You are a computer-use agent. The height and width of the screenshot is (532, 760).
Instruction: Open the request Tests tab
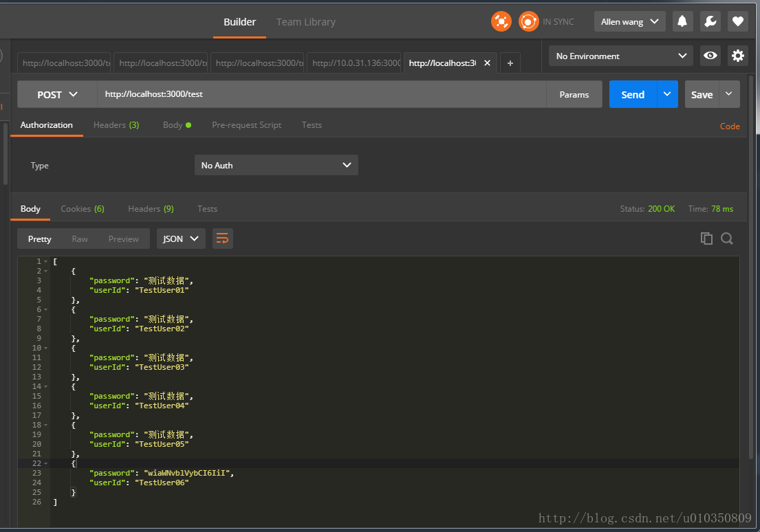coord(312,125)
